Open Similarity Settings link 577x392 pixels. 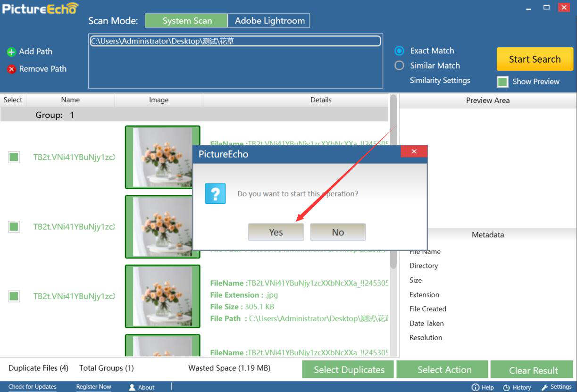440,81
